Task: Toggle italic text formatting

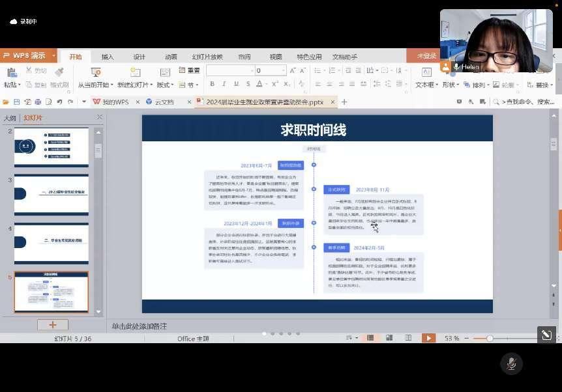Action: pyautogui.click(x=222, y=84)
